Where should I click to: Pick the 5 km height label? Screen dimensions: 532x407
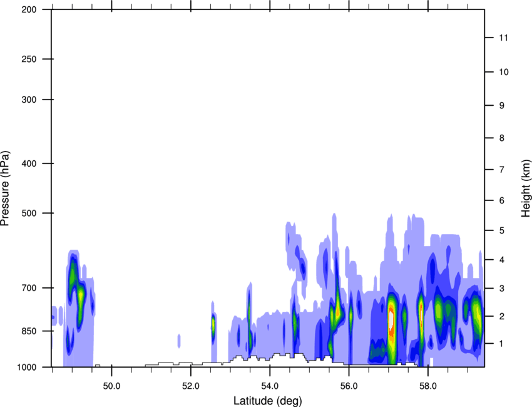tap(502, 230)
